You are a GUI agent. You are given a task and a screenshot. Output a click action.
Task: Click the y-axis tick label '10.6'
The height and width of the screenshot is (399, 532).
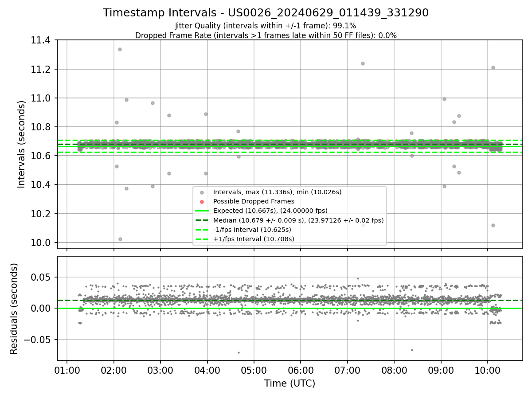click(x=42, y=156)
